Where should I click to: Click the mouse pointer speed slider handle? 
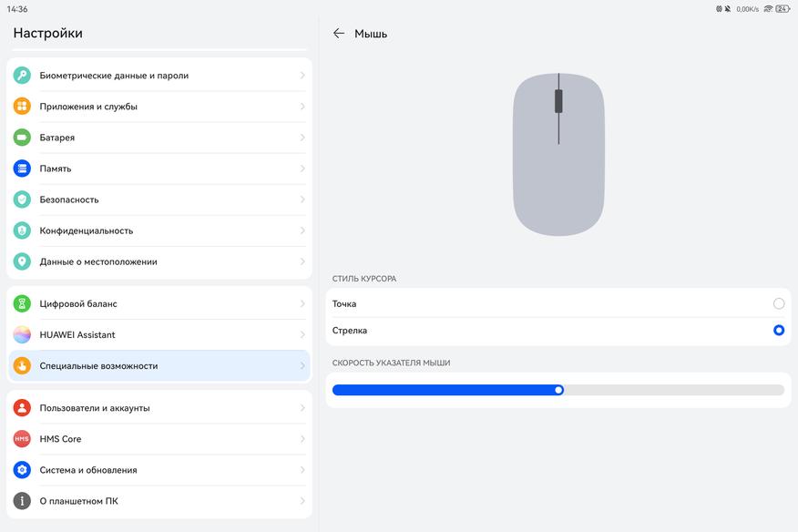(558, 390)
